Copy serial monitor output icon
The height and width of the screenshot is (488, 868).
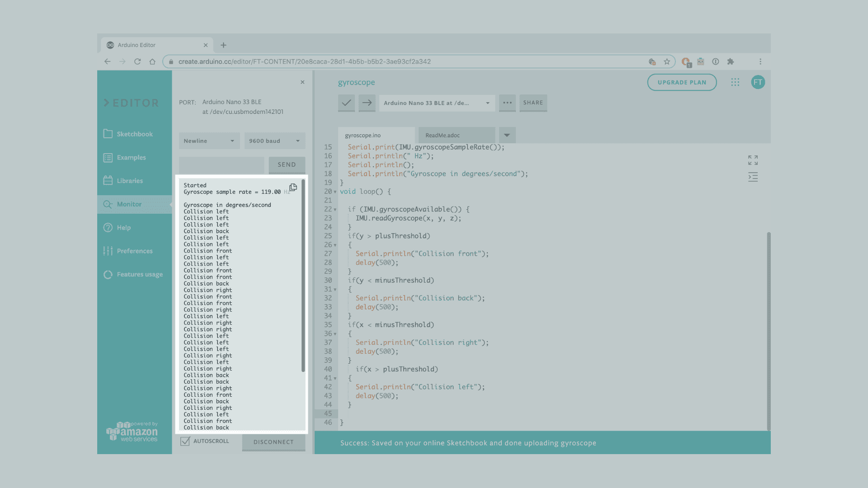[x=293, y=187]
